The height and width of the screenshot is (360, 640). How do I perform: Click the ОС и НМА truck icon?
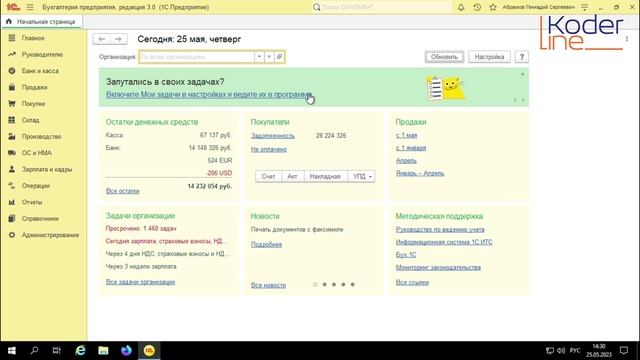12,153
